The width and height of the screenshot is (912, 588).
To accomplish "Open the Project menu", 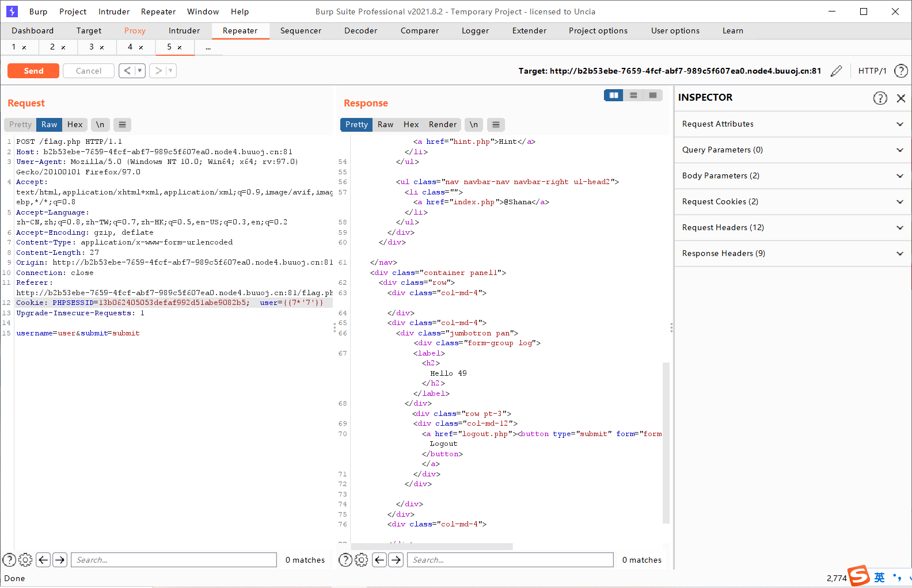I will (73, 12).
